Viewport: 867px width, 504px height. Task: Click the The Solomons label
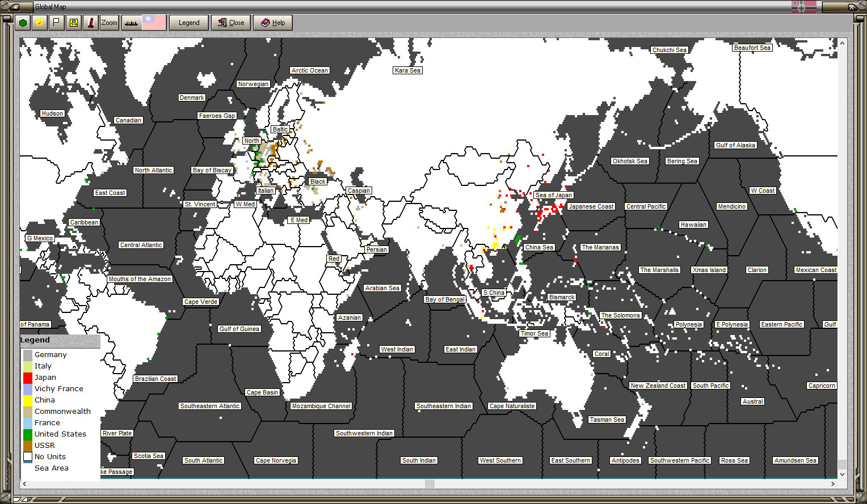[620, 315]
